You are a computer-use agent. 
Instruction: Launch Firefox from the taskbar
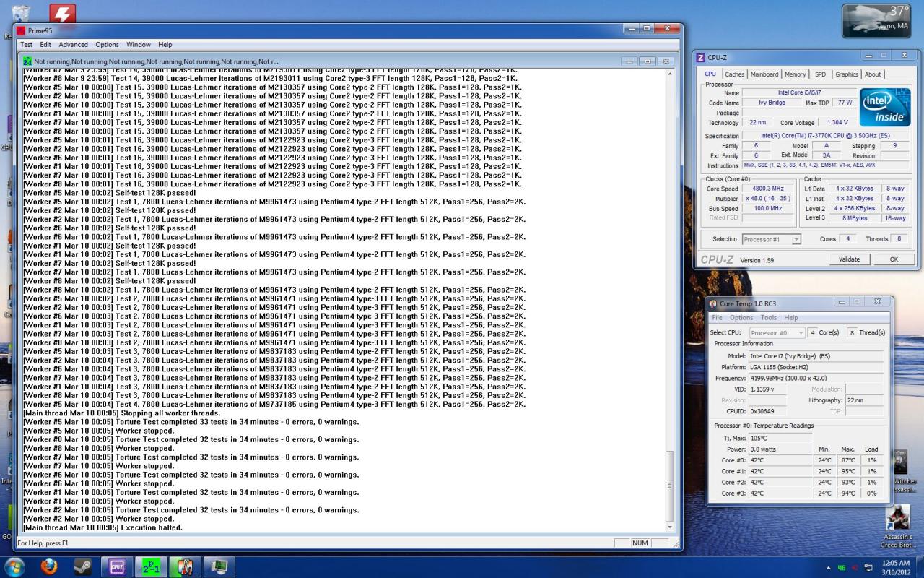(49, 567)
